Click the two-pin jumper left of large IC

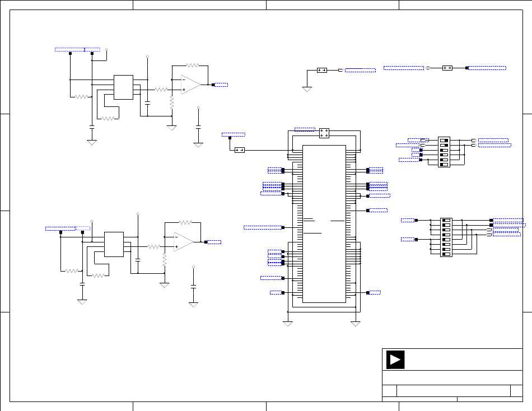tap(240, 150)
